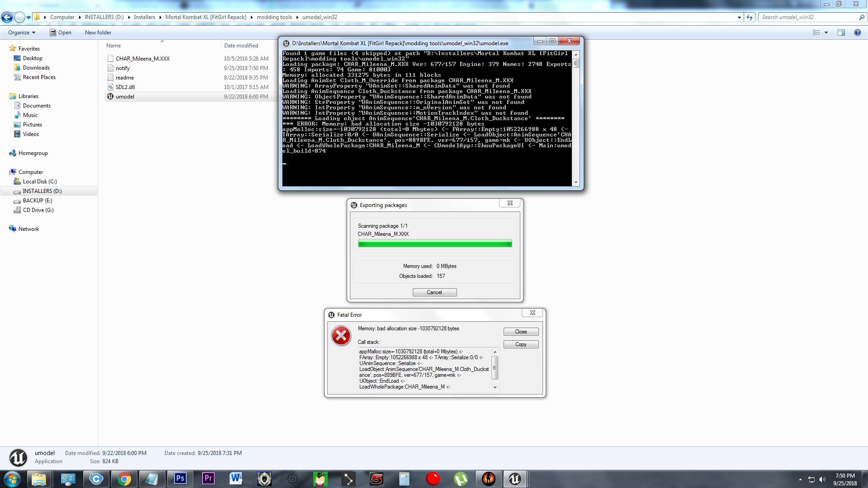The height and width of the screenshot is (488, 868).
Task: Click the Word taskbar icon
Action: [236, 479]
